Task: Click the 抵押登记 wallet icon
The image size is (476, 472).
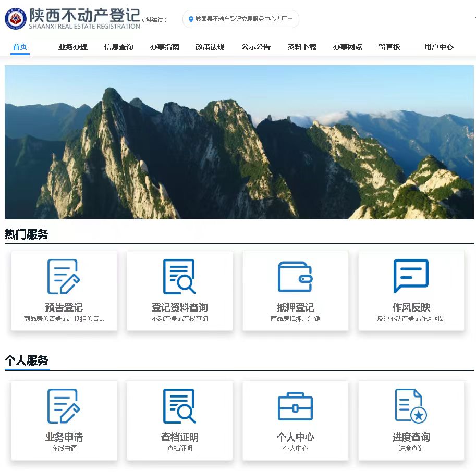Action: (x=295, y=277)
